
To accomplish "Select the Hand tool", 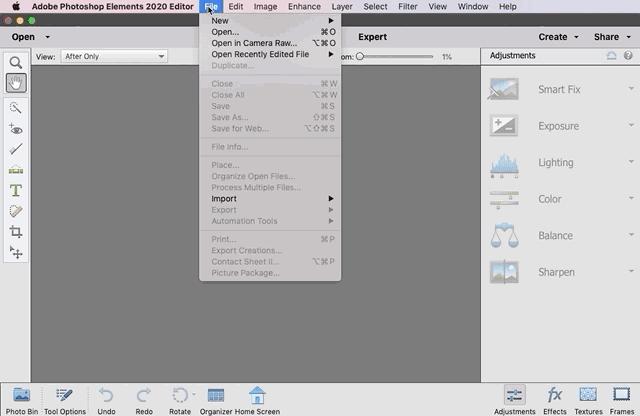I will tap(16, 83).
